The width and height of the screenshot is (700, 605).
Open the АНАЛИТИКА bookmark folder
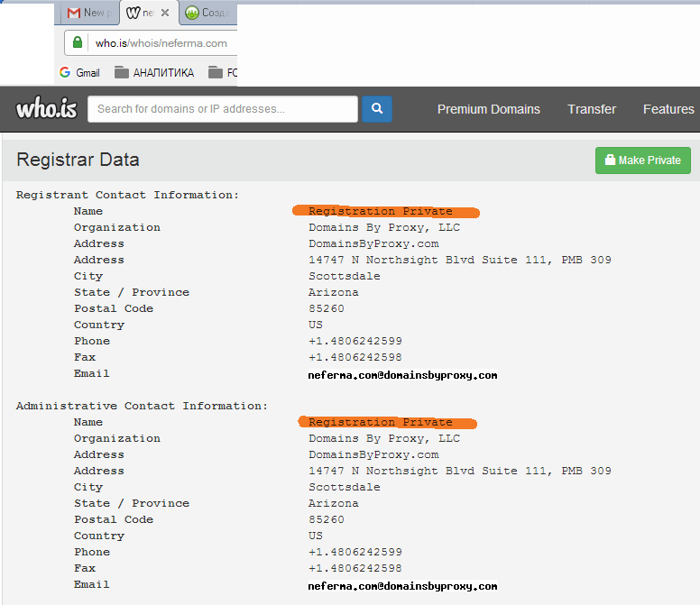pyautogui.click(x=154, y=73)
